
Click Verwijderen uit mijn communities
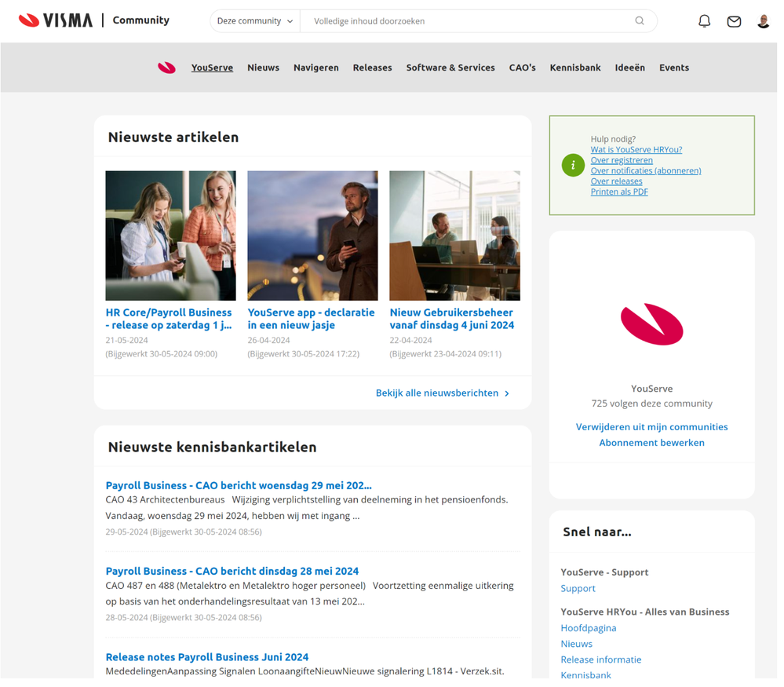(651, 427)
